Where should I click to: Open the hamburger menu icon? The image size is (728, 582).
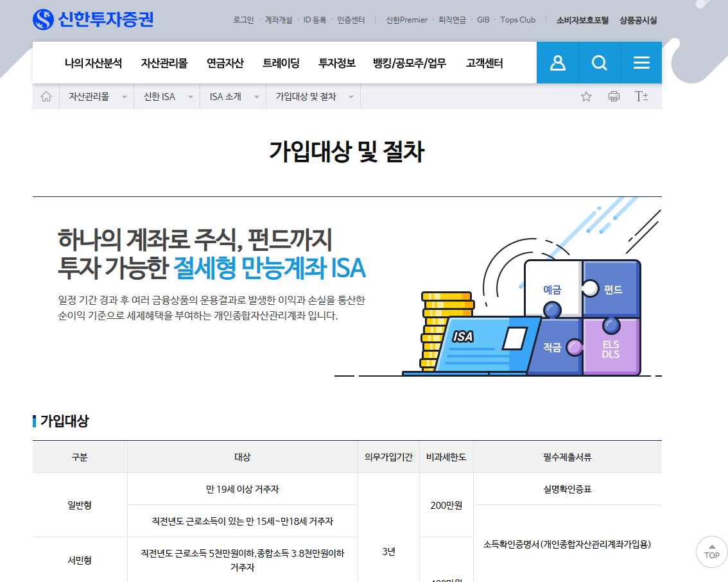point(641,62)
